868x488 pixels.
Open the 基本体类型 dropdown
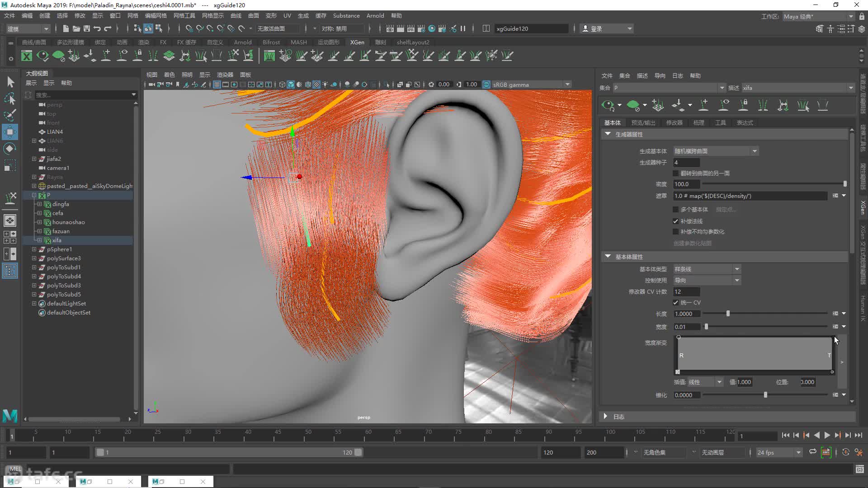point(707,269)
